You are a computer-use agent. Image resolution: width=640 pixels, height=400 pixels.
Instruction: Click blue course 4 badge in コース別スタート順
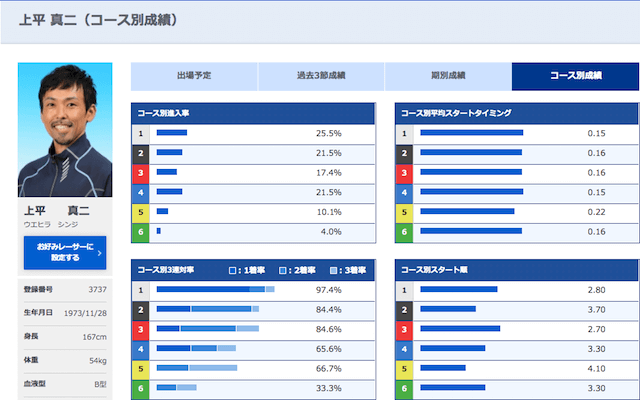[x=405, y=349]
